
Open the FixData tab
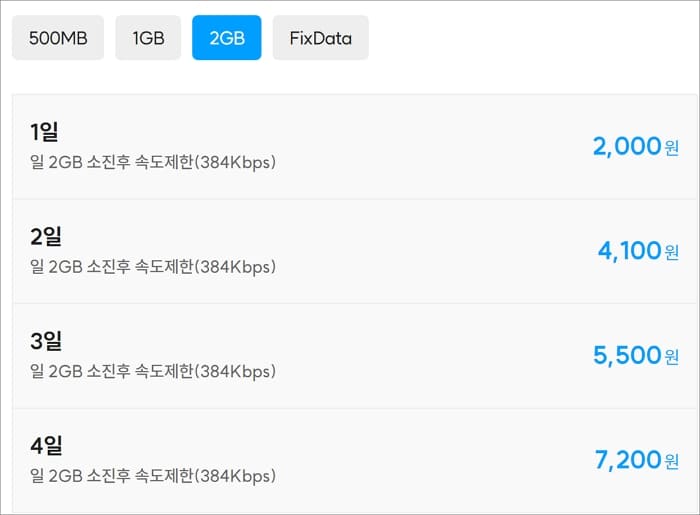[321, 37]
